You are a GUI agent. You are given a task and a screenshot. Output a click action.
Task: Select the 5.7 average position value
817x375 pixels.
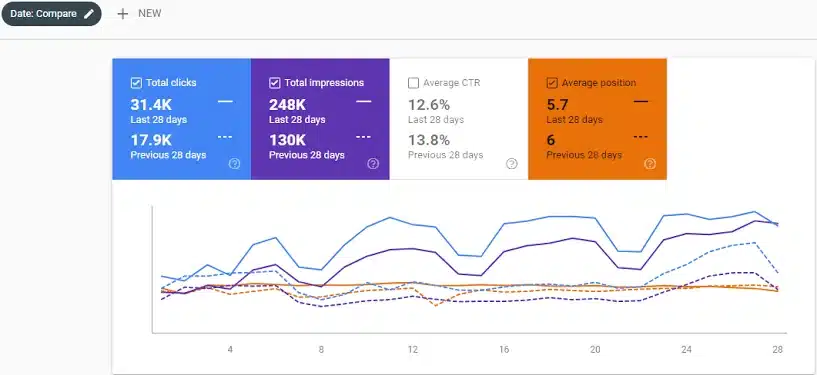557,105
